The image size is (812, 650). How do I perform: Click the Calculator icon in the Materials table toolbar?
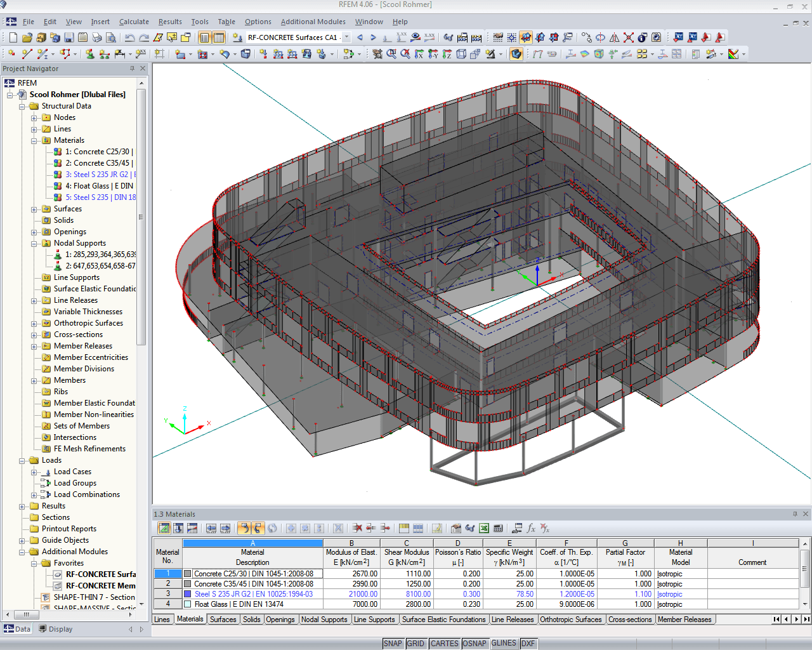click(x=497, y=527)
